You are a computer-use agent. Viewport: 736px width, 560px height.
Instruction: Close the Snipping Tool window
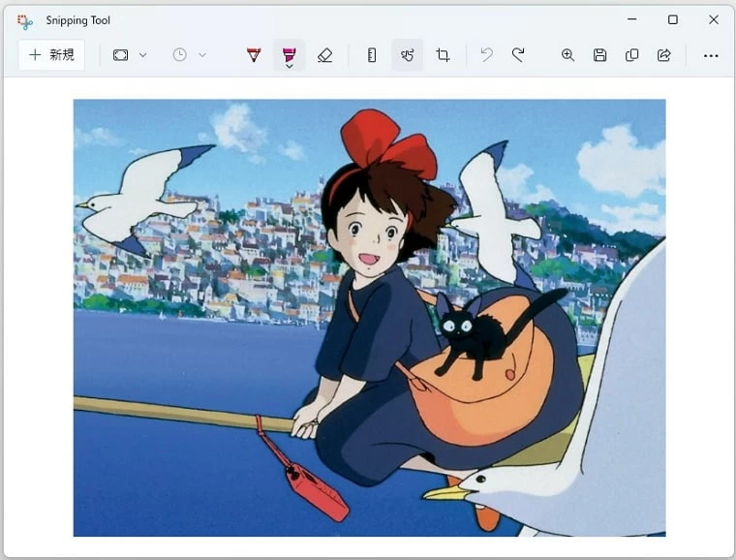click(x=714, y=19)
